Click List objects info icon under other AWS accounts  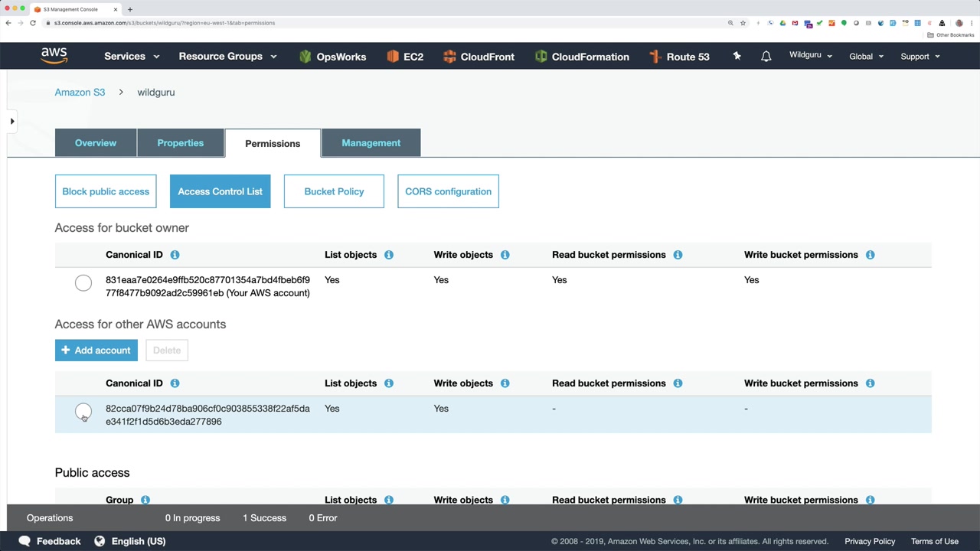pyautogui.click(x=389, y=383)
